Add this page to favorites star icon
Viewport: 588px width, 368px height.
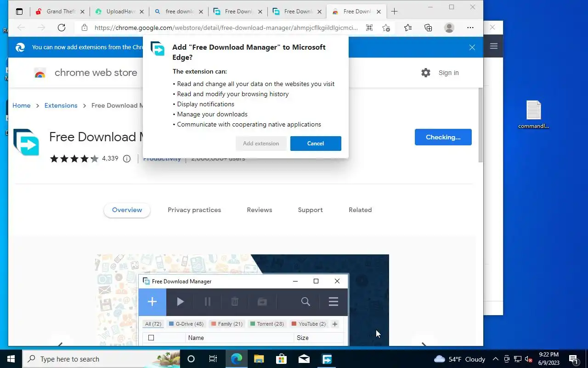(x=386, y=28)
